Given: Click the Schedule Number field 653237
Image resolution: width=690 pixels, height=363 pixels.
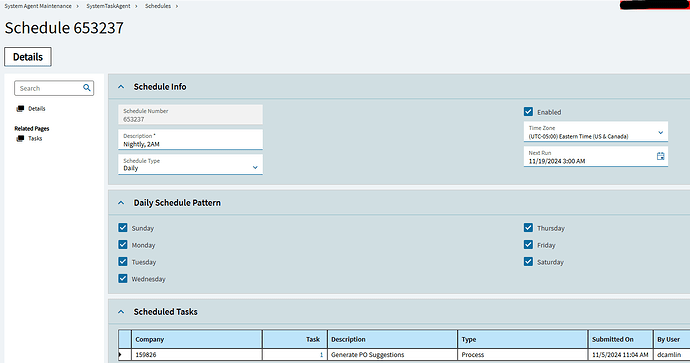Looking at the screenshot, I should [190, 114].
